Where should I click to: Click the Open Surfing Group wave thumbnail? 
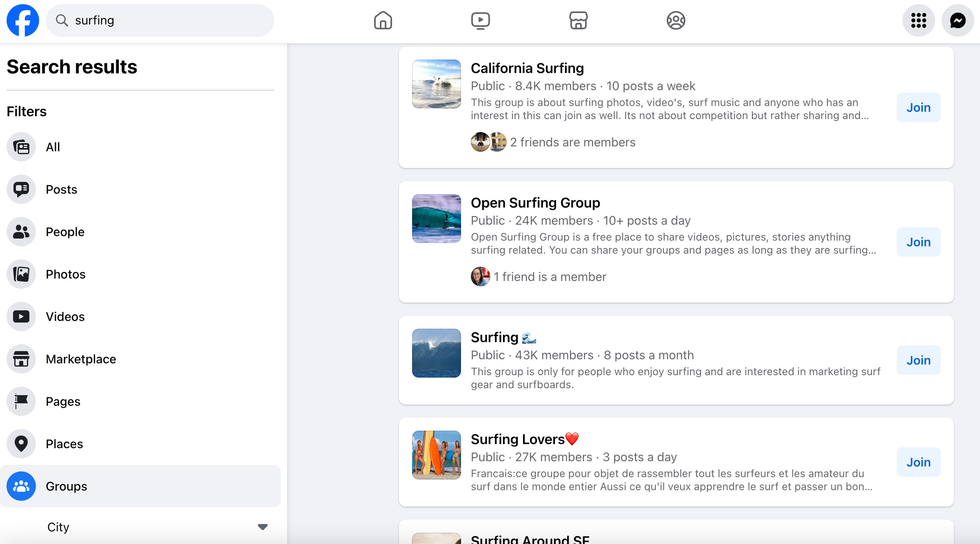(437, 219)
